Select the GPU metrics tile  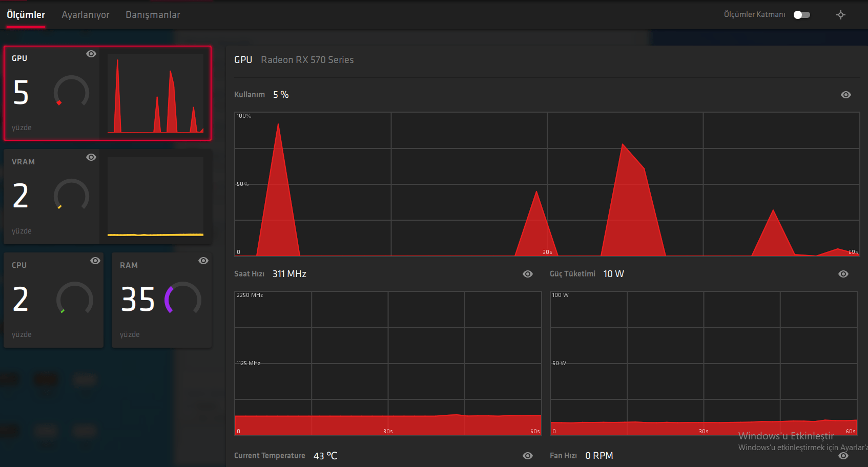[x=108, y=93]
